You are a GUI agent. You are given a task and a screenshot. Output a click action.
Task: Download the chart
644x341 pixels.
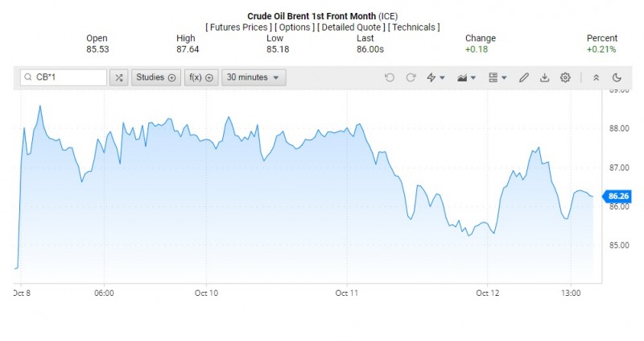pos(544,77)
